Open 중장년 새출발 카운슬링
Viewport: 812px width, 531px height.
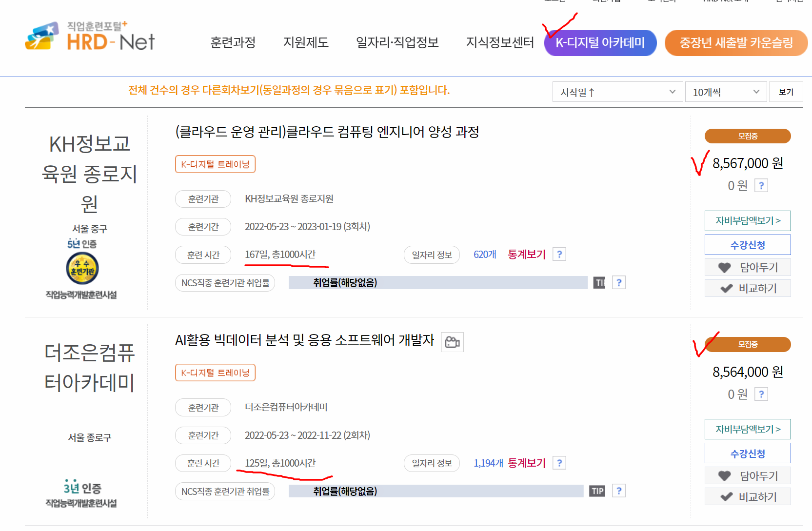click(x=736, y=43)
